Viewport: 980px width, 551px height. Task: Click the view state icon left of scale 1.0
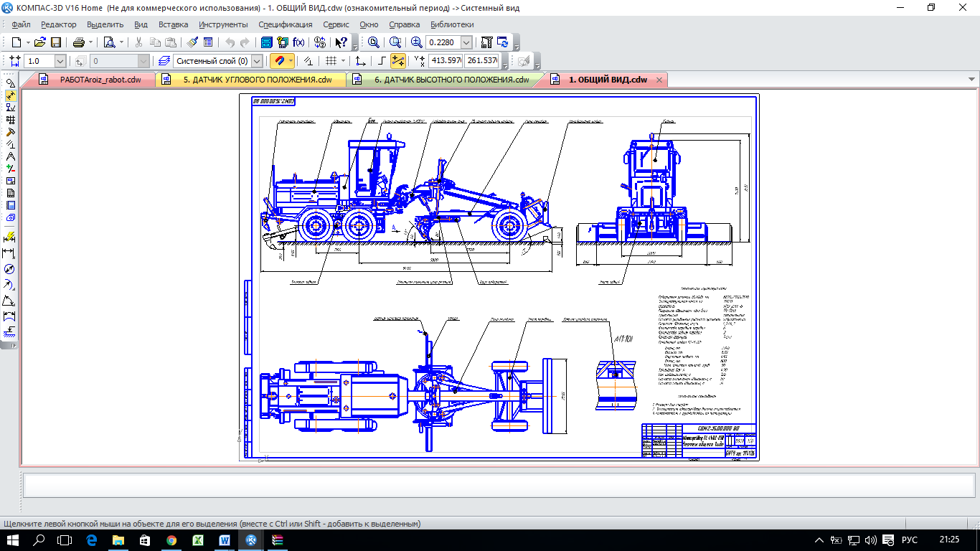click(15, 61)
